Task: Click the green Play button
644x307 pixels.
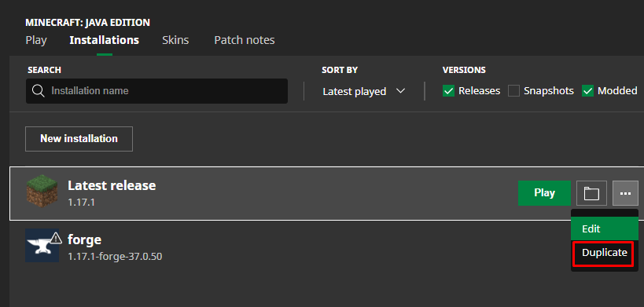Action: (545, 193)
